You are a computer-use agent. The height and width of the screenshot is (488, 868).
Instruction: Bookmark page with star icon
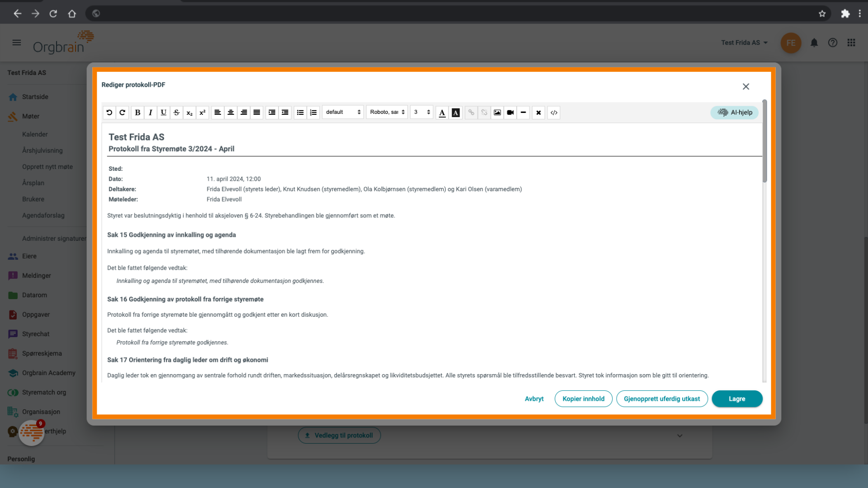[822, 14]
